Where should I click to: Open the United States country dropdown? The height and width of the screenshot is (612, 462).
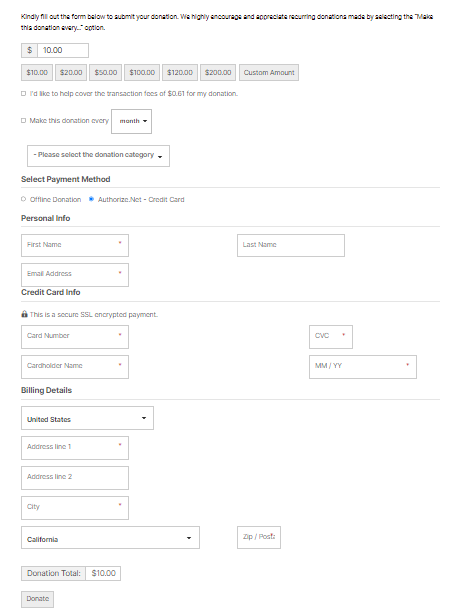coord(87,418)
